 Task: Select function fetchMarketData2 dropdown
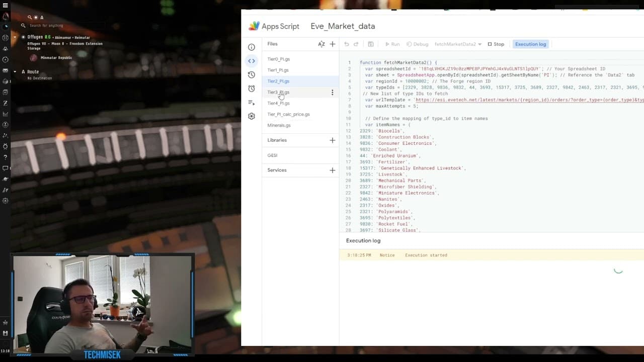point(458,44)
